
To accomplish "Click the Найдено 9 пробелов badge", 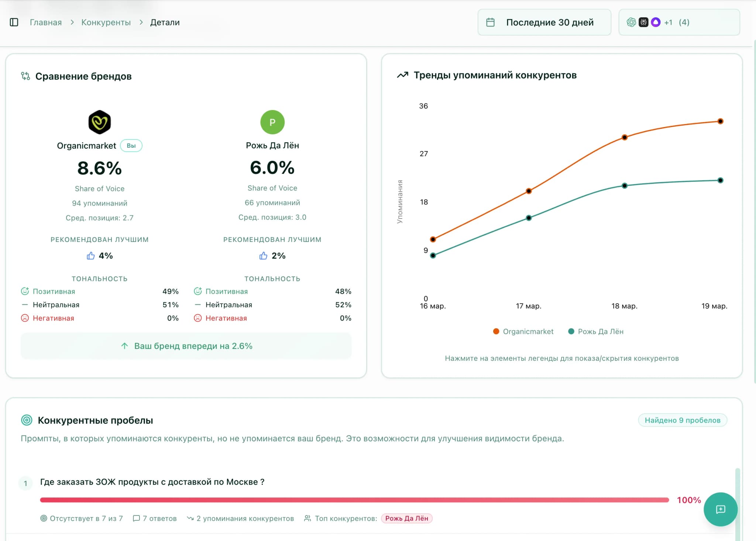I will point(682,420).
